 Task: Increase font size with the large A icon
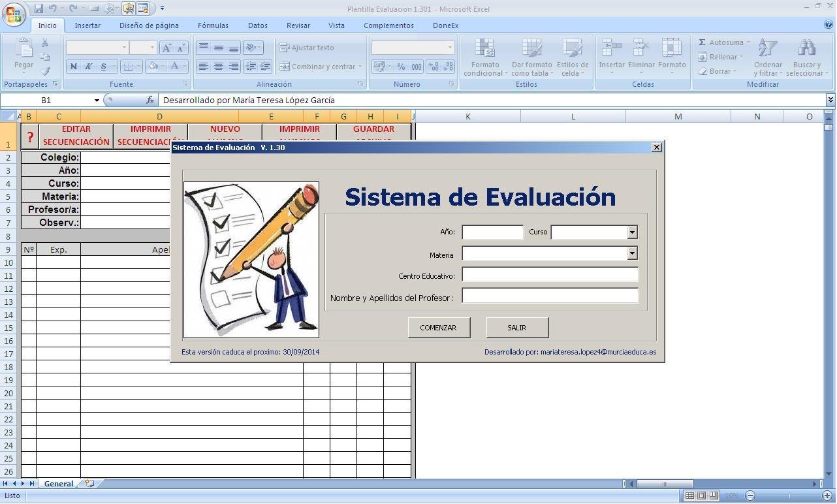[x=166, y=48]
